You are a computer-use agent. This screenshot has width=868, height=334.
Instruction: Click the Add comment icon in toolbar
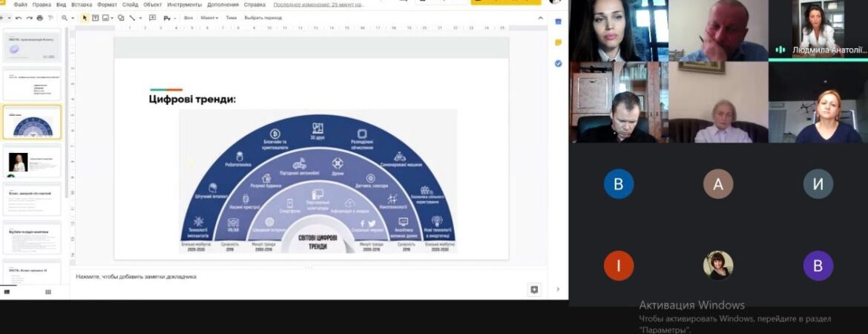pyautogui.click(x=153, y=18)
